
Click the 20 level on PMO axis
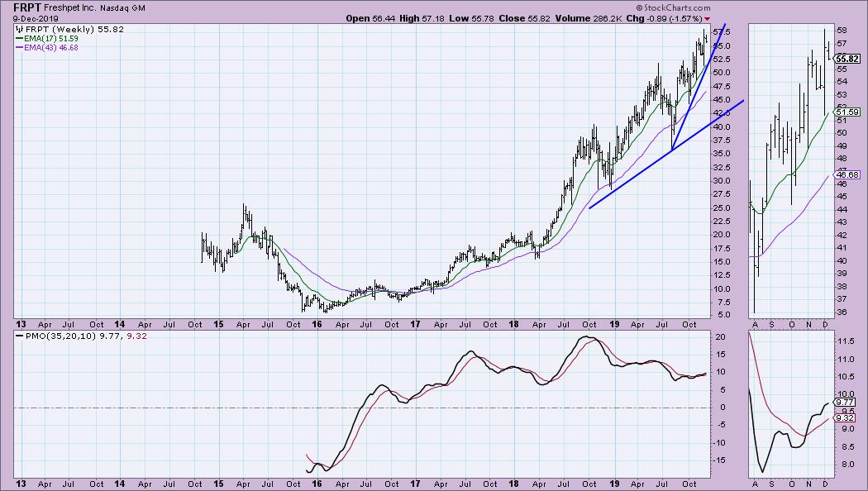(x=720, y=336)
